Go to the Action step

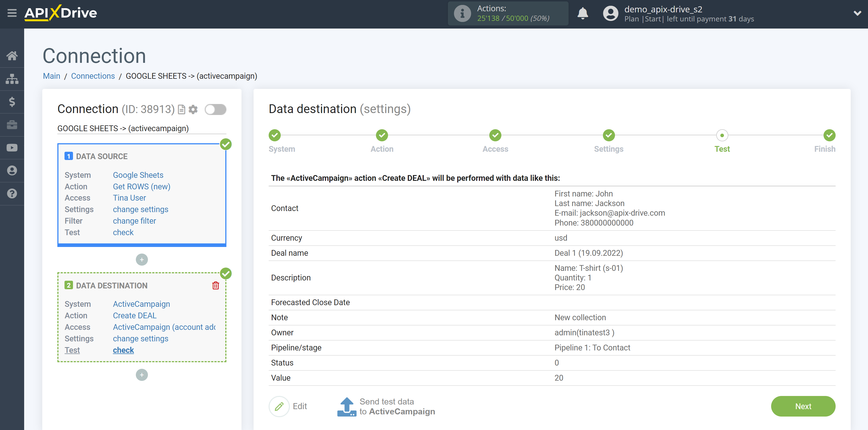(x=382, y=135)
